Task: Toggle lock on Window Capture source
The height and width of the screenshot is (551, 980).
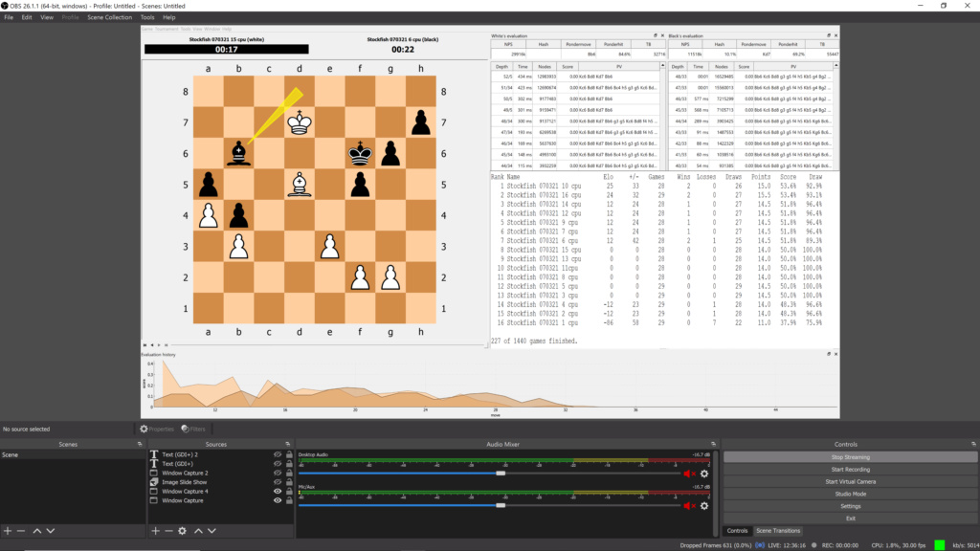Action: pos(289,500)
